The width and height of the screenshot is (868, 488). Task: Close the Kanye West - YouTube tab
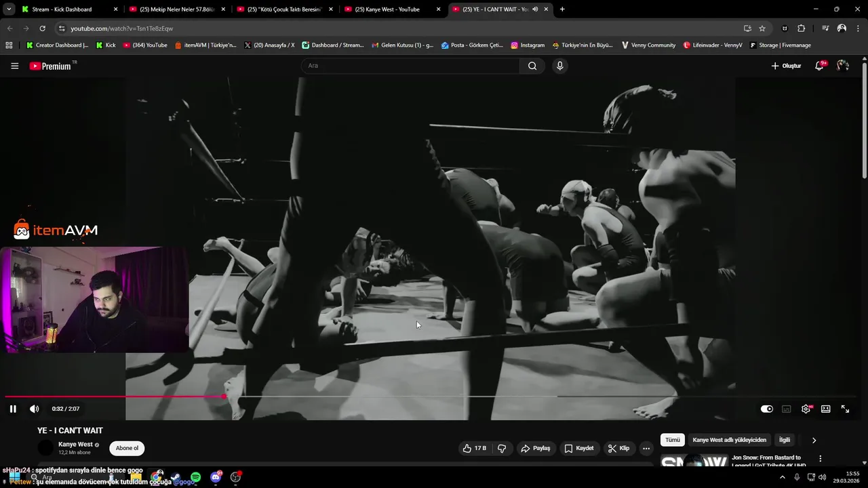[438, 9]
